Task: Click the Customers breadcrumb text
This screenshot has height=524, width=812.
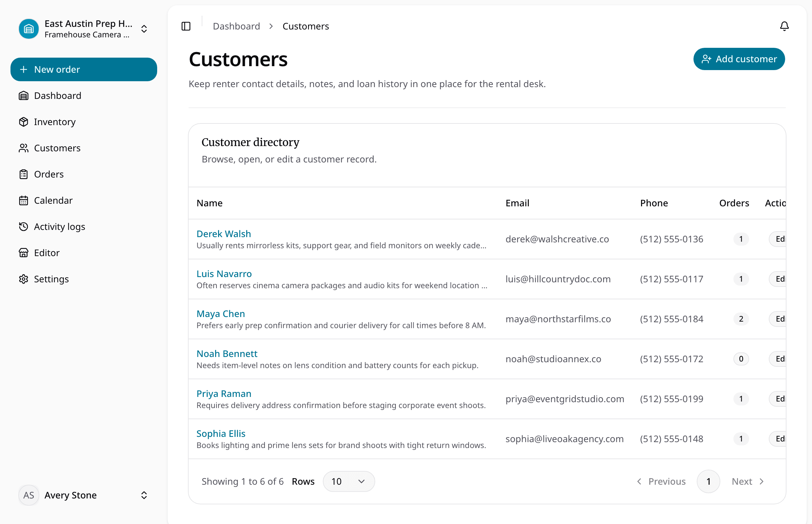Action: tap(305, 26)
